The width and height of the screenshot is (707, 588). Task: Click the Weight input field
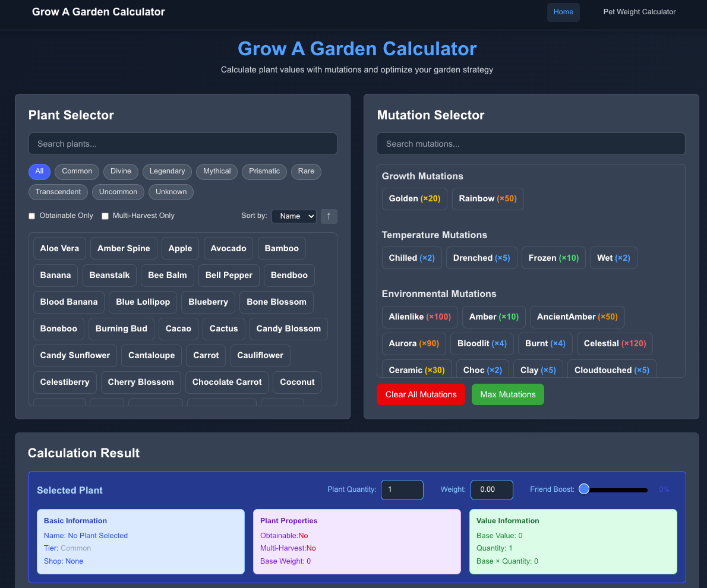pos(491,489)
